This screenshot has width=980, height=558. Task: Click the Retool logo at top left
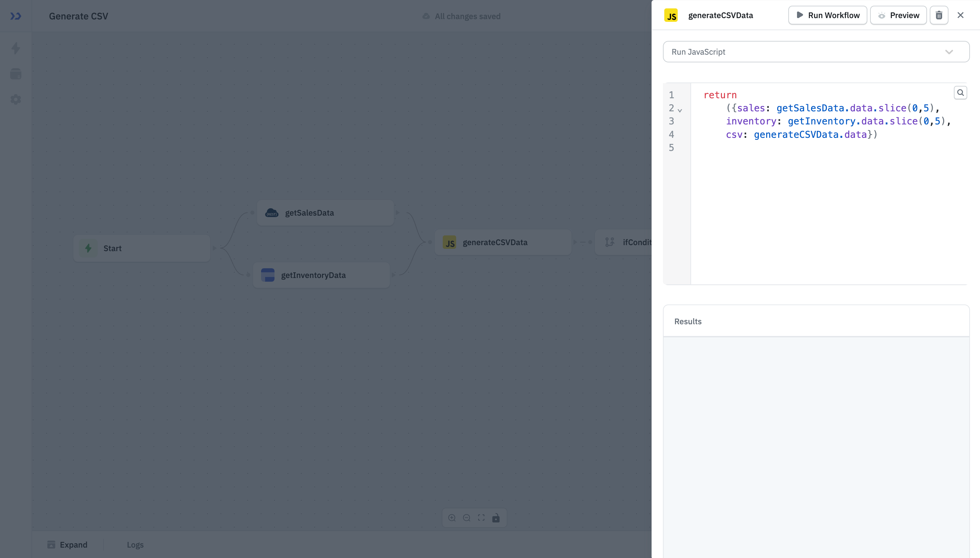coord(16,16)
